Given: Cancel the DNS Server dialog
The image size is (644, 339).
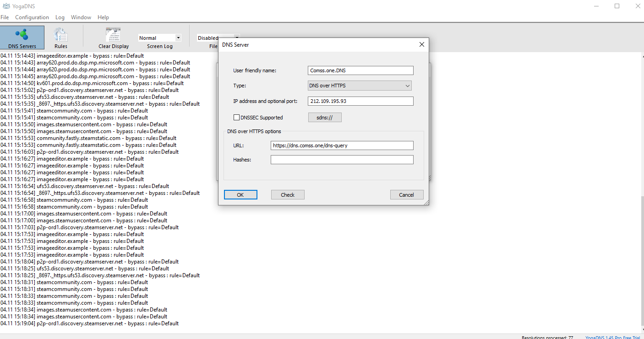Looking at the screenshot, I should (407, 195).
